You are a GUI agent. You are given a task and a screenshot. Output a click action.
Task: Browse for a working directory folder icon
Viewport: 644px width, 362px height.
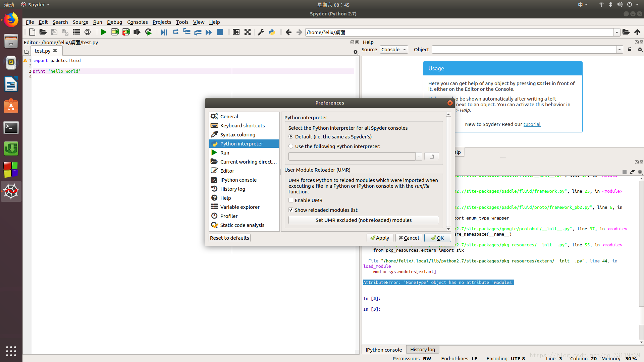(x=626, y=32)
